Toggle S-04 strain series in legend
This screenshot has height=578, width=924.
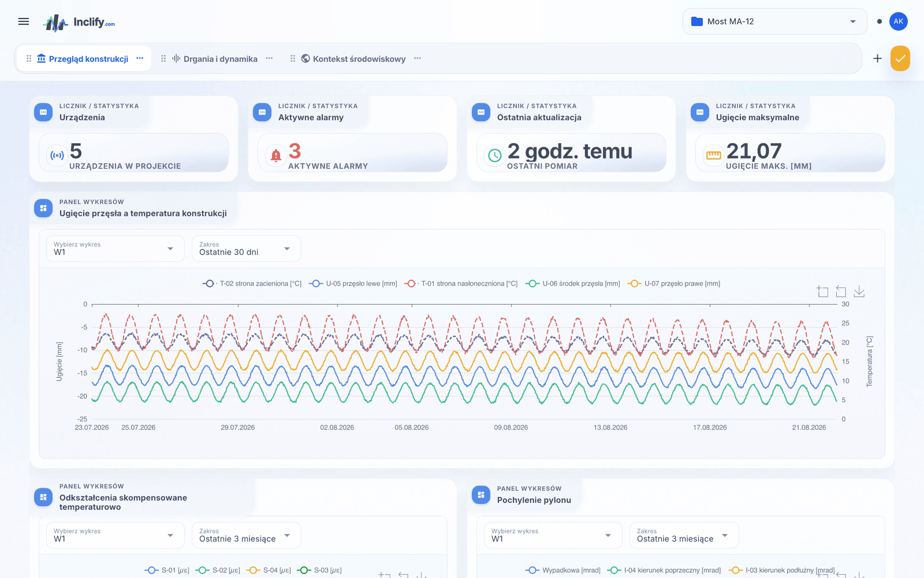tap(269, 570)
